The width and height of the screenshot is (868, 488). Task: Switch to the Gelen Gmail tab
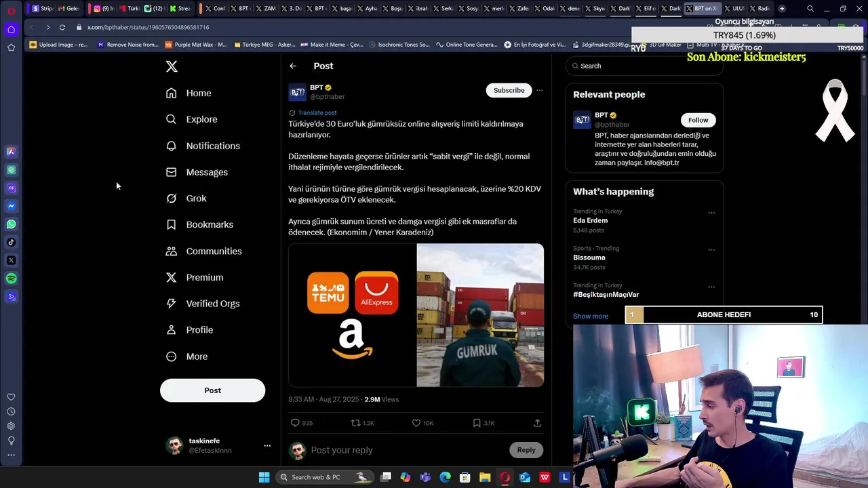pyautogui.click(x=68, y=8)
